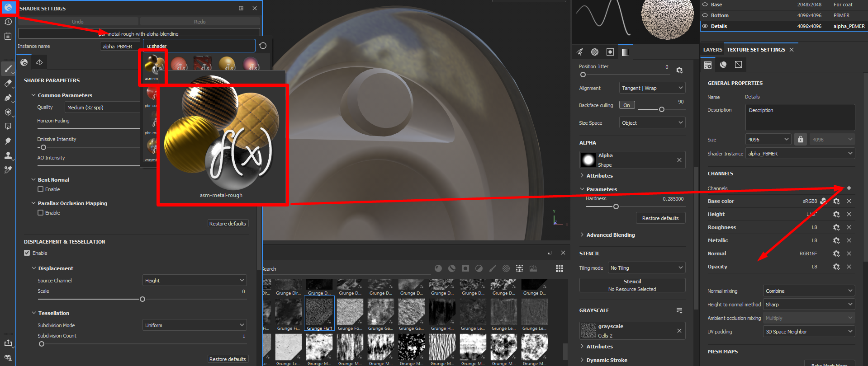Screen dimensions: 868x366
Task: Open Position Jitter settings gear
Action: pyautogui.click(x=679, y=70)
